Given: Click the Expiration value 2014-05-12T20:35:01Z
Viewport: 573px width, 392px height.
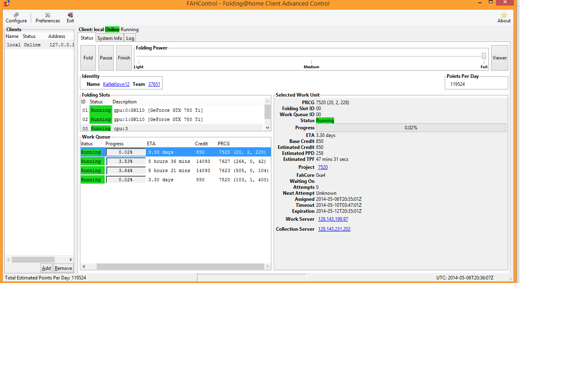Looking at the screenshot, I should tap(339, 211).
